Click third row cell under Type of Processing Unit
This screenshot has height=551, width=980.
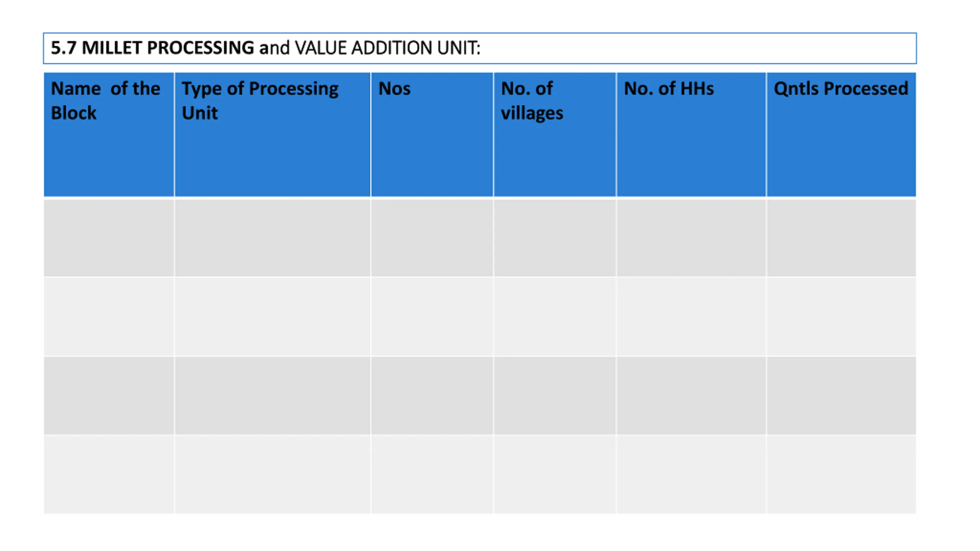273,396
